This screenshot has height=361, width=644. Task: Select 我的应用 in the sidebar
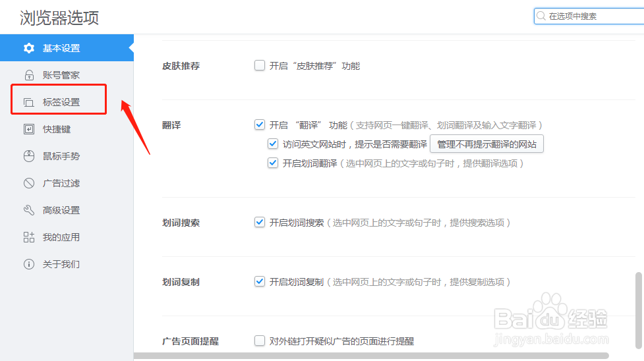[x=67, y=237]
